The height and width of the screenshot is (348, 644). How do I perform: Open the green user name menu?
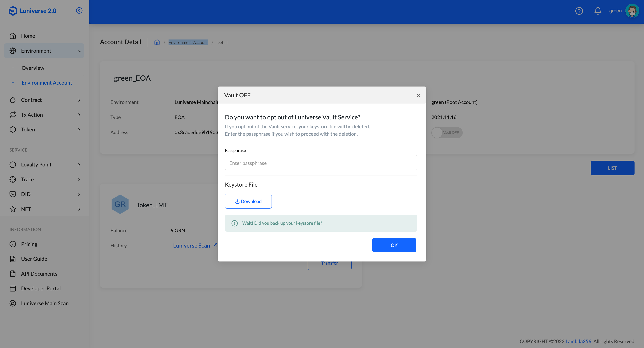(615, 11)
